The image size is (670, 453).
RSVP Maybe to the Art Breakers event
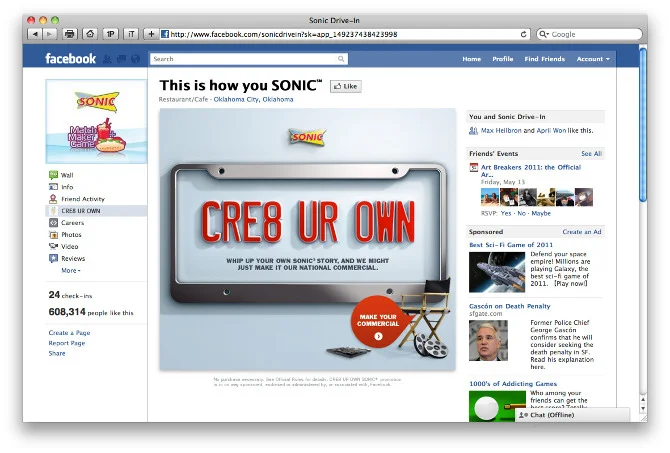click(541, 213)
